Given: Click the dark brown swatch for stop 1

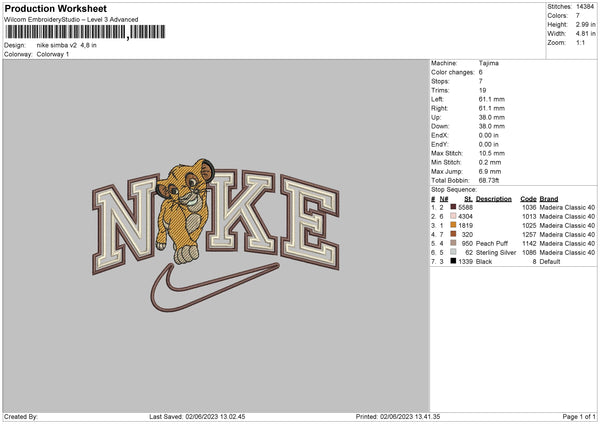Looking at the screenshot, I should (453, 207).
